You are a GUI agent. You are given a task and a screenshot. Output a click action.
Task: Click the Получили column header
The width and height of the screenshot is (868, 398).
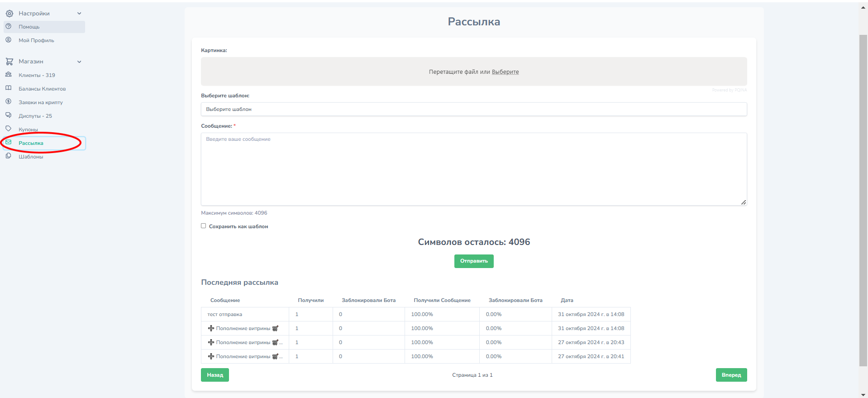(311, 300)
